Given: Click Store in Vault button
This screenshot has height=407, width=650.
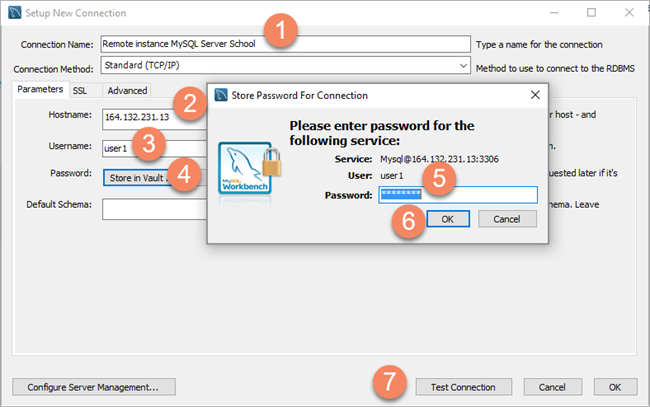Looking at the screenshot, I should tap(137, 178).
